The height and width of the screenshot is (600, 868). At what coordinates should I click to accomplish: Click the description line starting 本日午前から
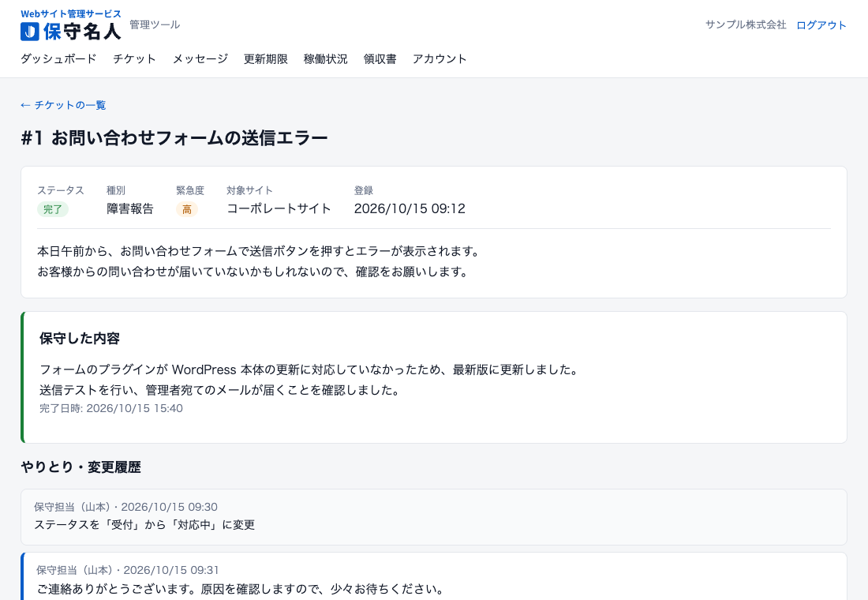[x=259, y=252]
